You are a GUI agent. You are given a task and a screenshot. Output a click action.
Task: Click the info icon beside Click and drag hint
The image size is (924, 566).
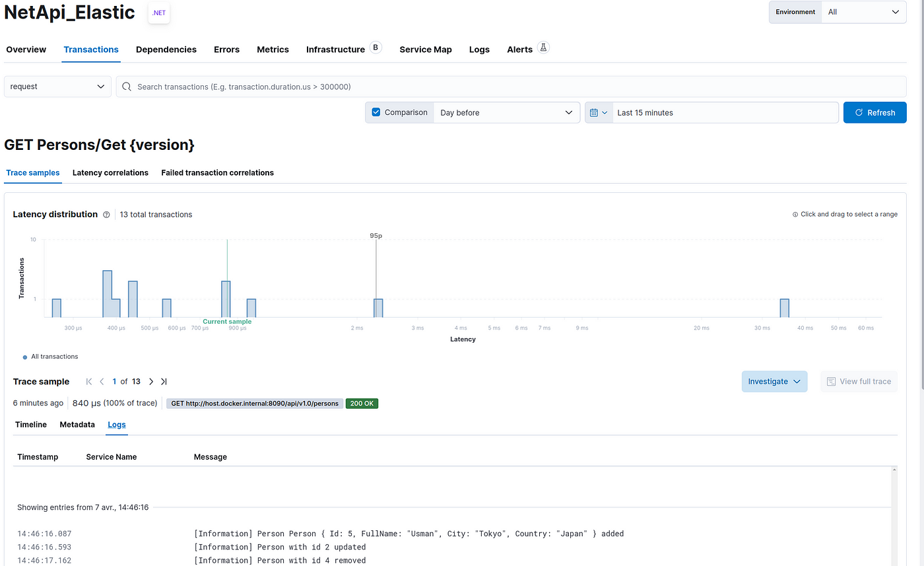coord(795,215)
